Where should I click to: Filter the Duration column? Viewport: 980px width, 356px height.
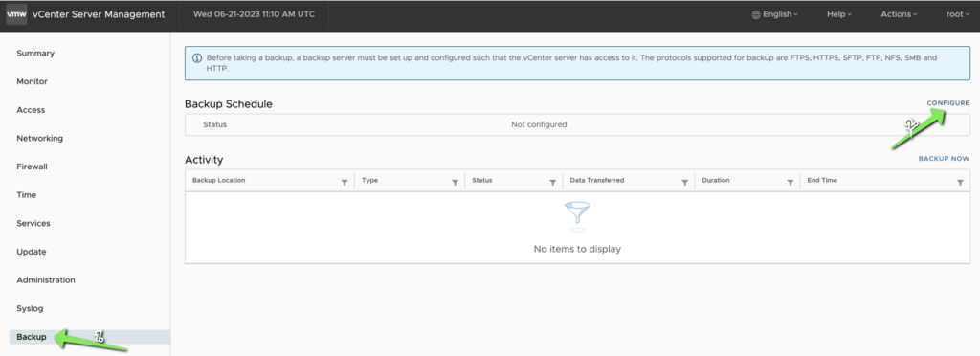tap(790, 182)
